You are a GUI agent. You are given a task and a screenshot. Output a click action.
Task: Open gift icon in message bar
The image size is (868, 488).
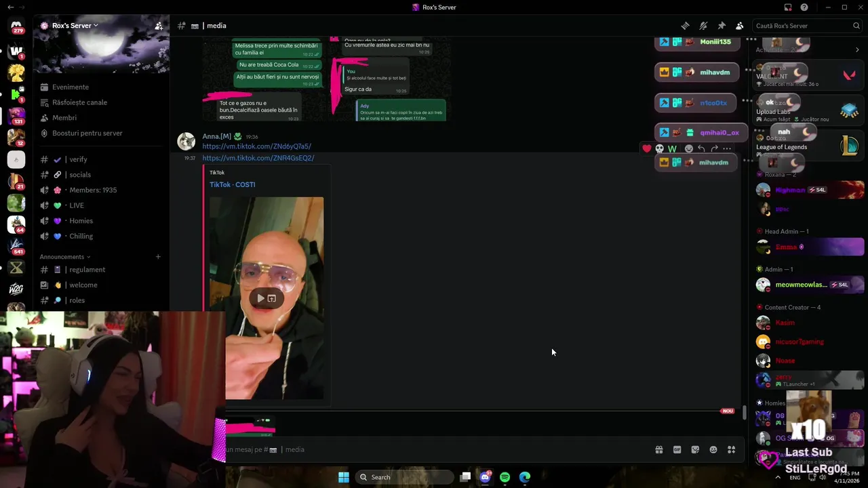[x=658, y=449]
